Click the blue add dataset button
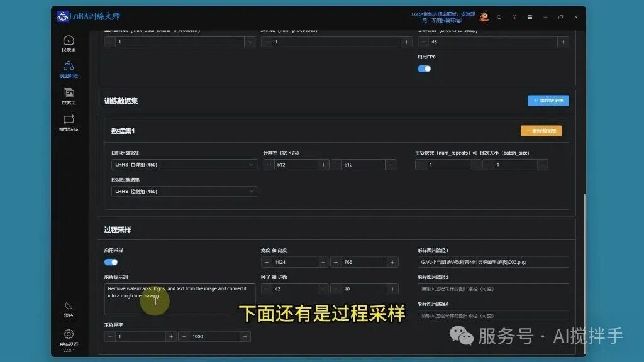 (x=548, y=101)
